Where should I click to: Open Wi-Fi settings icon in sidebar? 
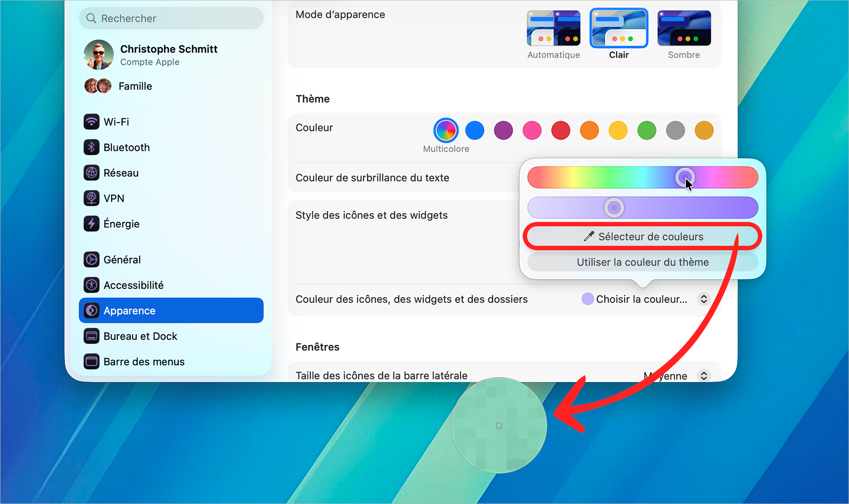point(92,122)
